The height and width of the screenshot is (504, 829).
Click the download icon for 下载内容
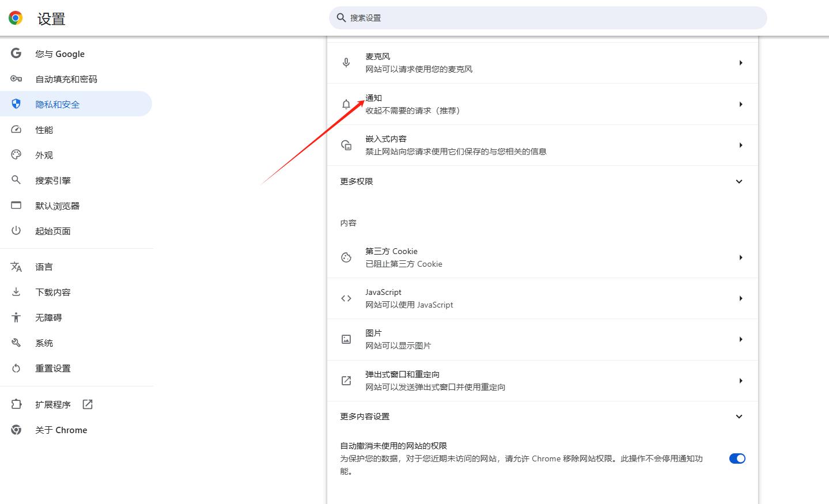pos(16,292)
